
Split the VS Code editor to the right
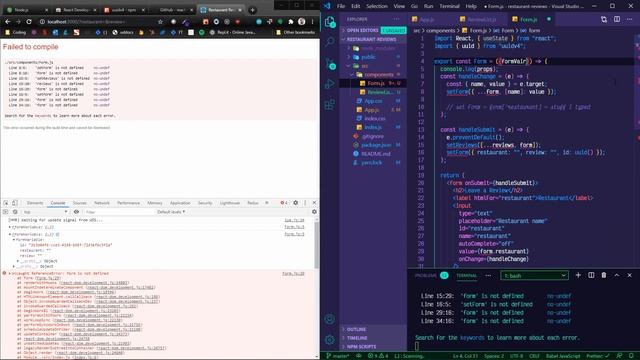(617, 19)
